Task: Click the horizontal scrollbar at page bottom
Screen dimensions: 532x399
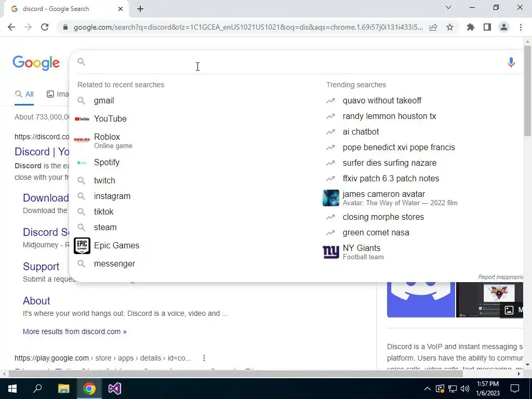Action: click(x=236, y=374)
